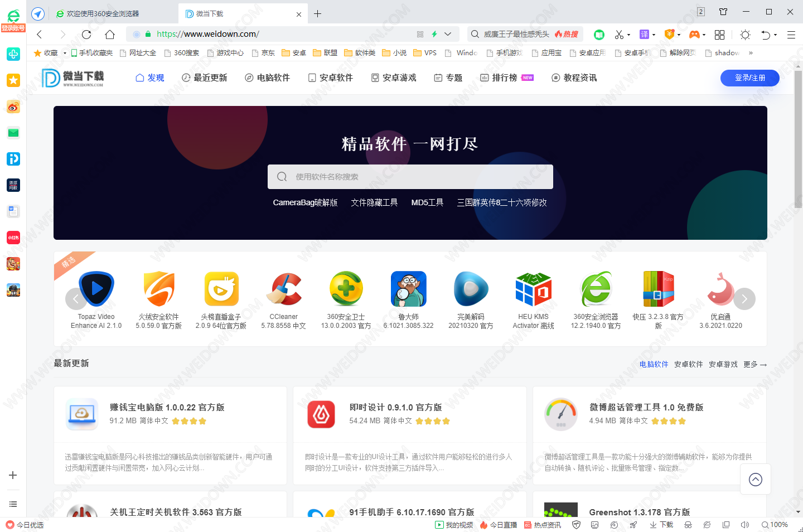Open the mail icon in the sidebar
The image size is (803, 532).
click(13, 133)
